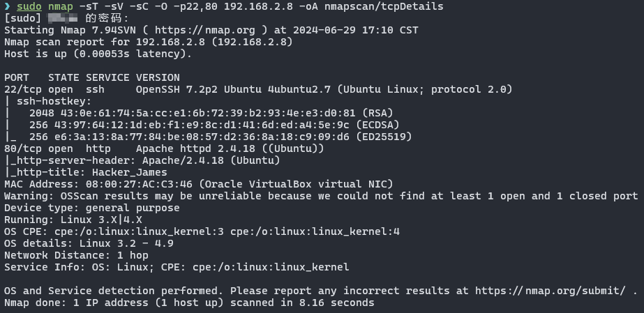Open the nmap.org/submit/ link
Screen dimensions: 644x313
551,291
